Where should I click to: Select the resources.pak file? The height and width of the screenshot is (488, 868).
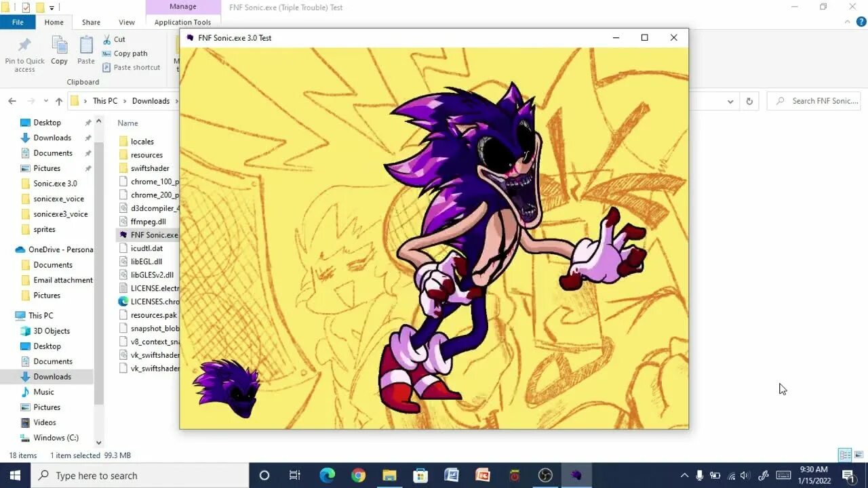click(153, 315)
